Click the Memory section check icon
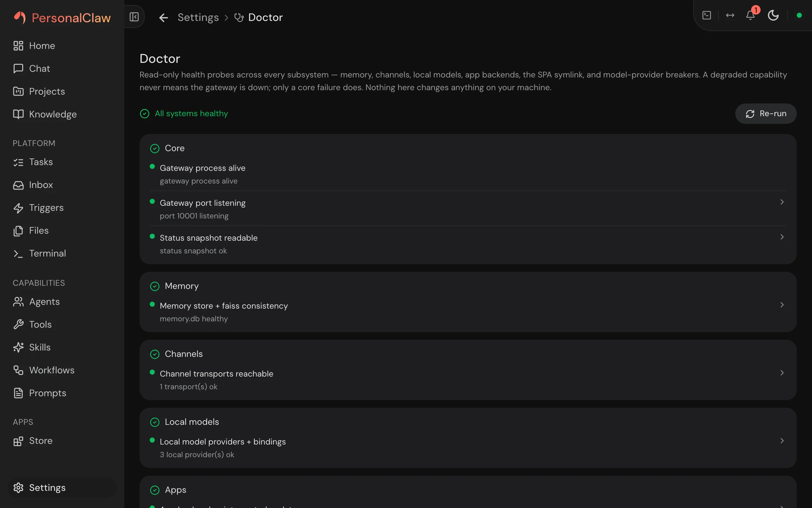 click(155, 286)
